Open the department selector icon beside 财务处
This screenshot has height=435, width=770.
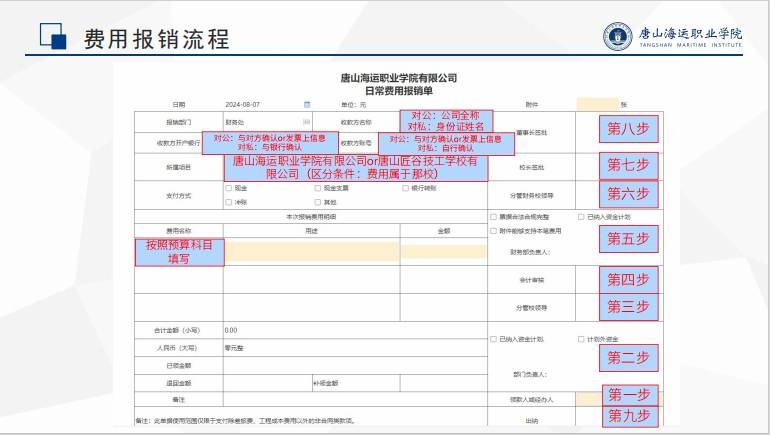coord(307,122)
